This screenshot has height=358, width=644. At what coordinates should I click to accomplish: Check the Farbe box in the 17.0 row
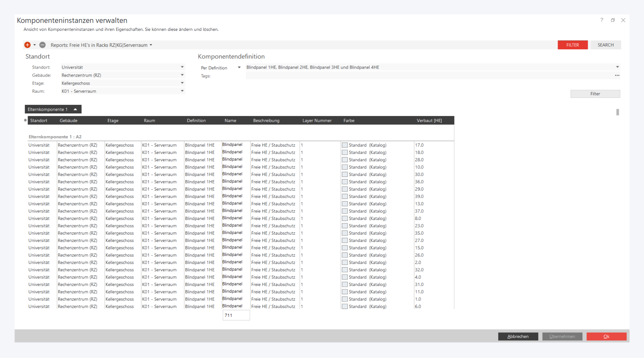pyautogui.click(x=345, y=145)
